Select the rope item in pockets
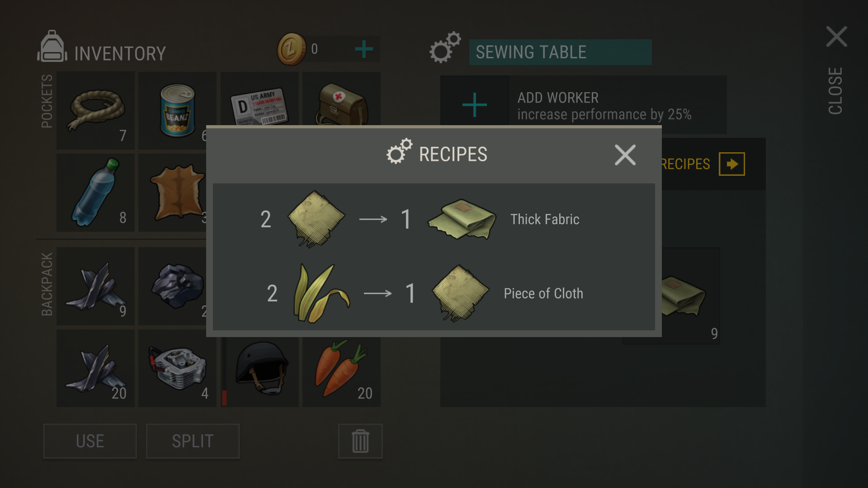 [x=95, y=111]
